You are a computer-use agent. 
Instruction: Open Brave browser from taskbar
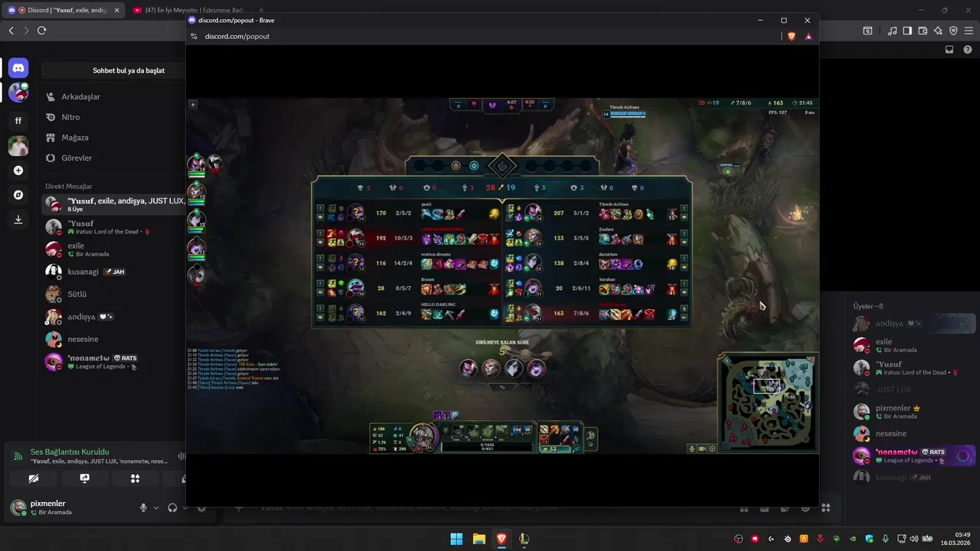[501, 539]
